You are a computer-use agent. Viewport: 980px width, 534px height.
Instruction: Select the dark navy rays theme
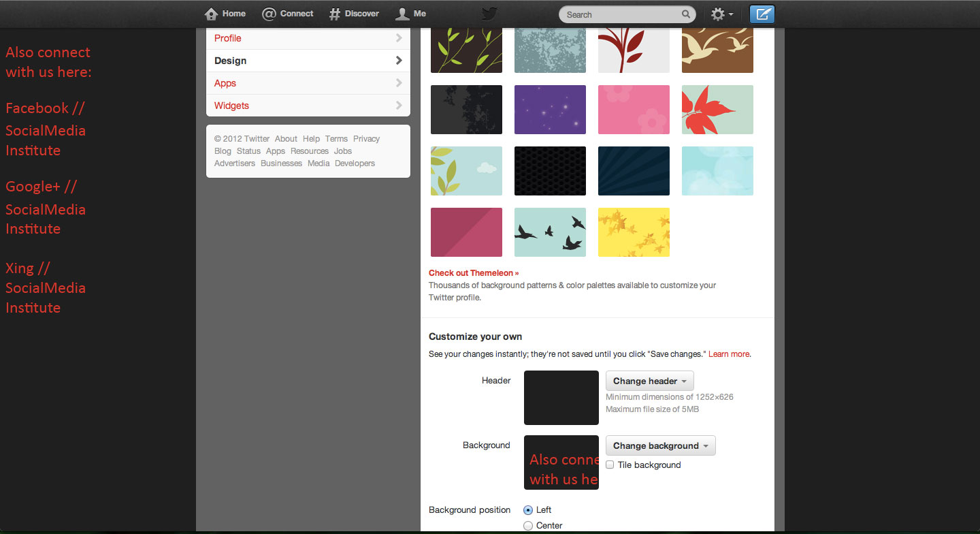634,171
